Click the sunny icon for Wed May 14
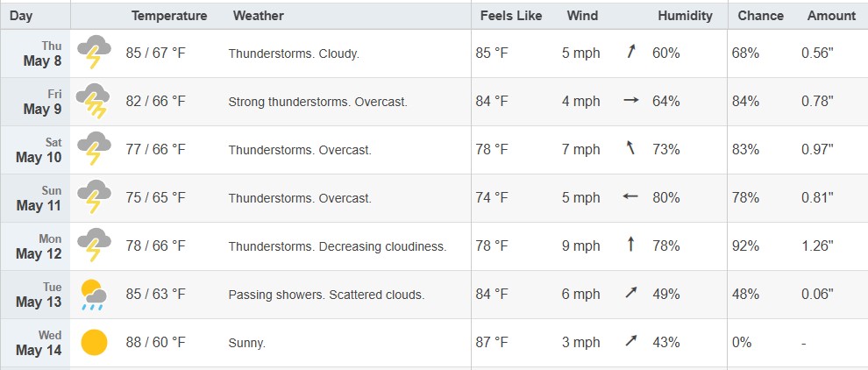The height and width of the screenshot is (370, 868). point(94,342)
